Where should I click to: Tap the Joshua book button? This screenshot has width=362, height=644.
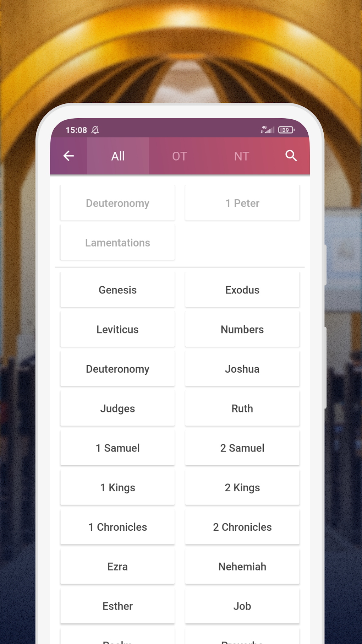[242, 369]
